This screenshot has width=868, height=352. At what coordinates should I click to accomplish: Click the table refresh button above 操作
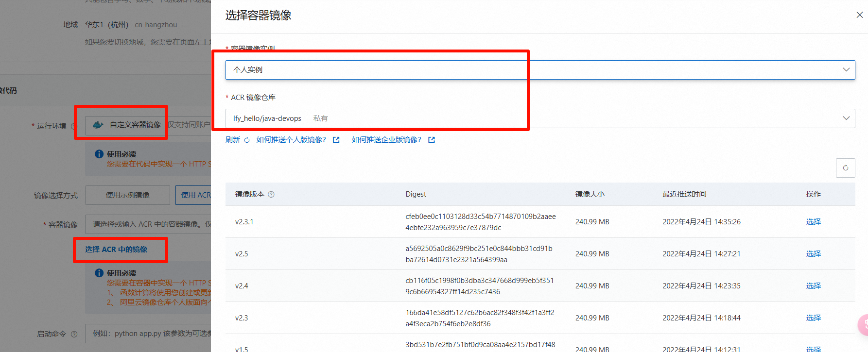pyautogui.click(x=845, y=168)
